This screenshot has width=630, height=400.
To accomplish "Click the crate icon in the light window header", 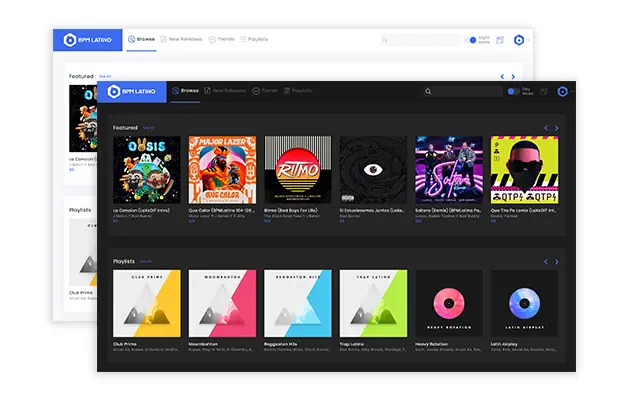I will [x=501, y=40].
